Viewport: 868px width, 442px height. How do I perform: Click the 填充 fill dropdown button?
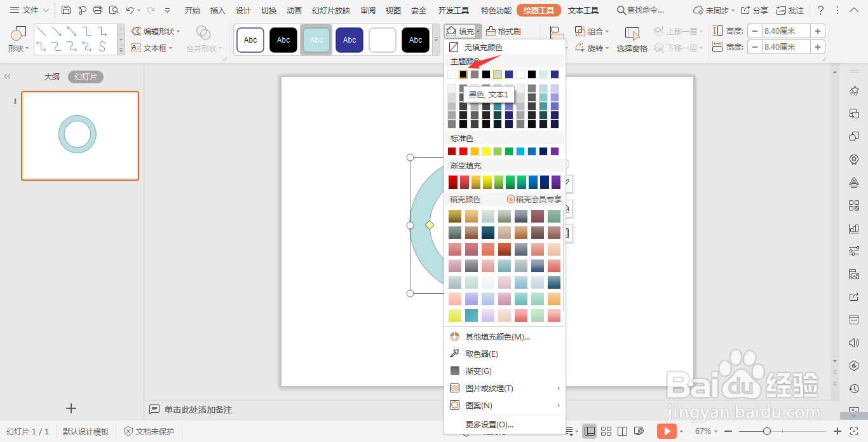click(x=463, y=31)
